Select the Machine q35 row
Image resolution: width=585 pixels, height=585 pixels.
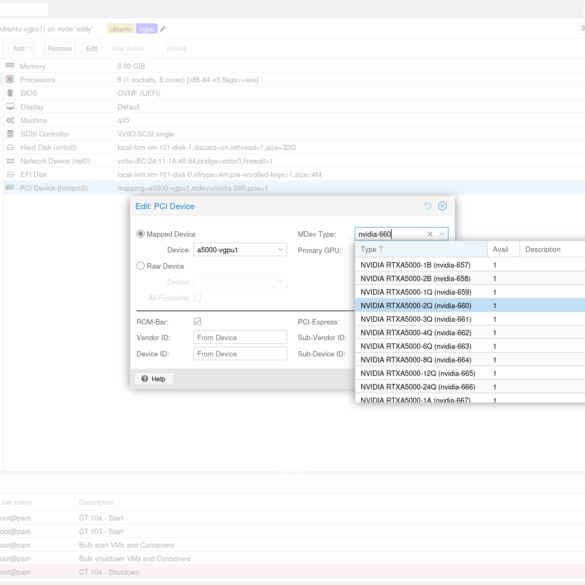294,120
